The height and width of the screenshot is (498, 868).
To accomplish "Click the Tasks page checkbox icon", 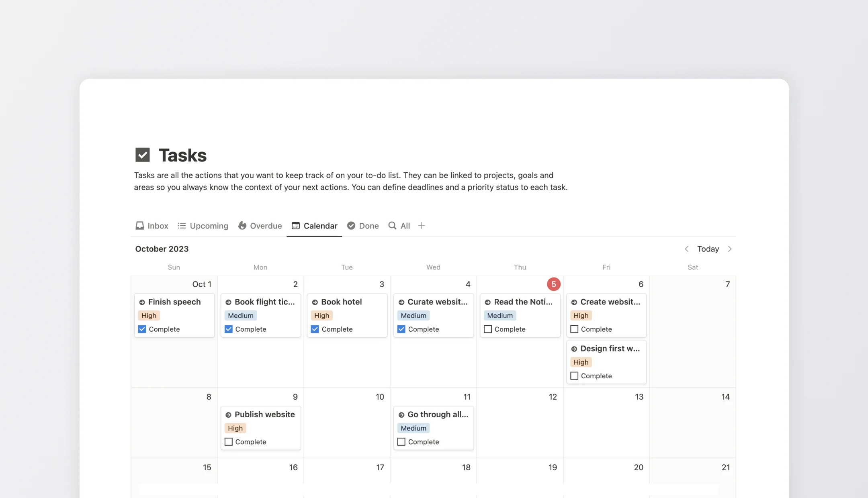I will 143,154.
